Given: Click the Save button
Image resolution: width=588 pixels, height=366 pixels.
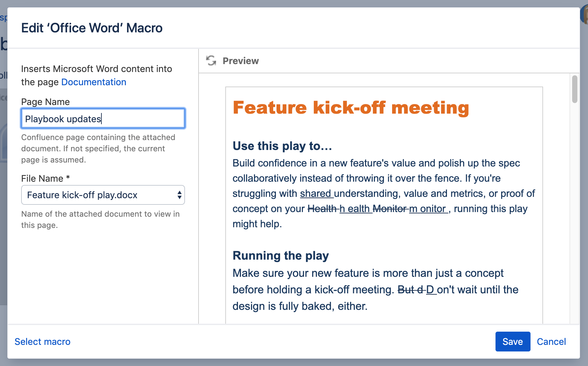Looking at the screenshot, I should pyautogui.click(x=512, y=342).
